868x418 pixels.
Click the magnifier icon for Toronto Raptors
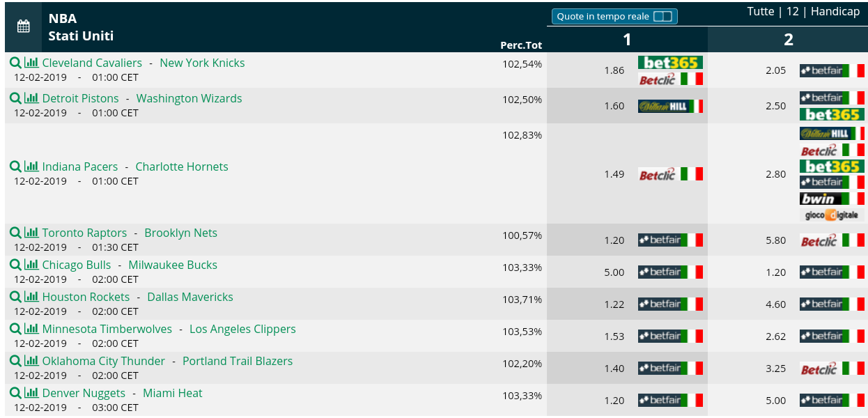(15, 233)
